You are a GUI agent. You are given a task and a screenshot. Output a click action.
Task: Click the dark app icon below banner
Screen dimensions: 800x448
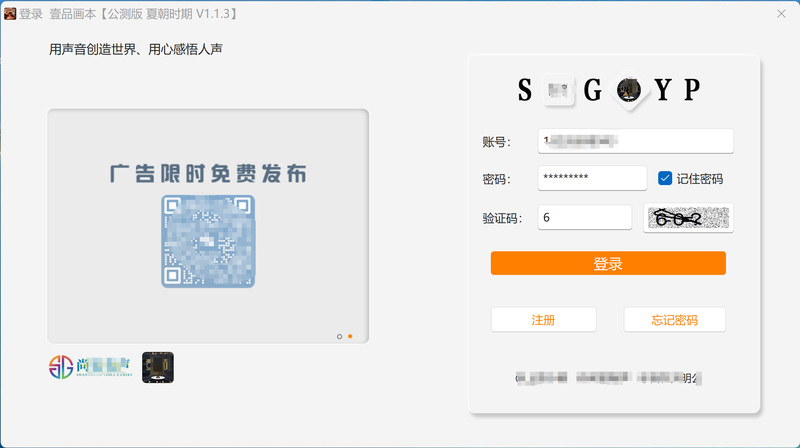tap(158, 367)
